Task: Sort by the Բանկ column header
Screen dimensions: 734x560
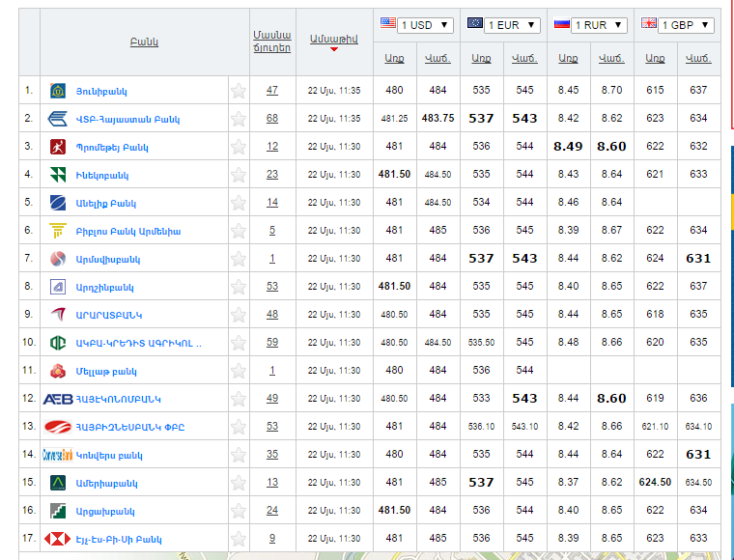Action: [x=144, y=42]
